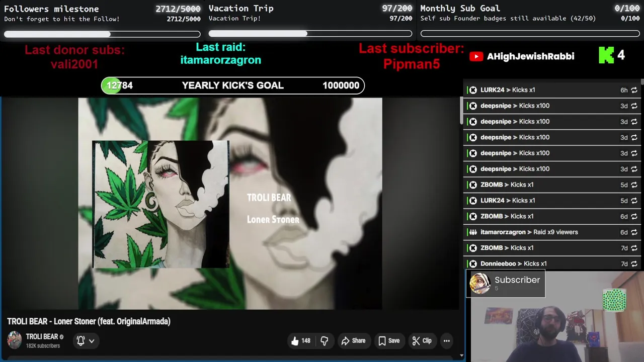The width and height of the screenshot is (644, 362).
Task: Replay the LURK24 Kicks x1 6h event
Action: [634, 90]
